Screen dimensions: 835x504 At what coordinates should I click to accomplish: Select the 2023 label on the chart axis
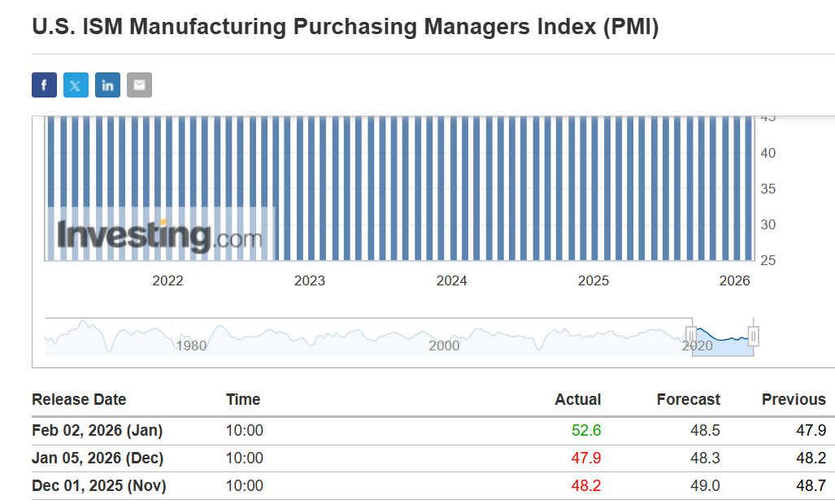click(309, 281)
